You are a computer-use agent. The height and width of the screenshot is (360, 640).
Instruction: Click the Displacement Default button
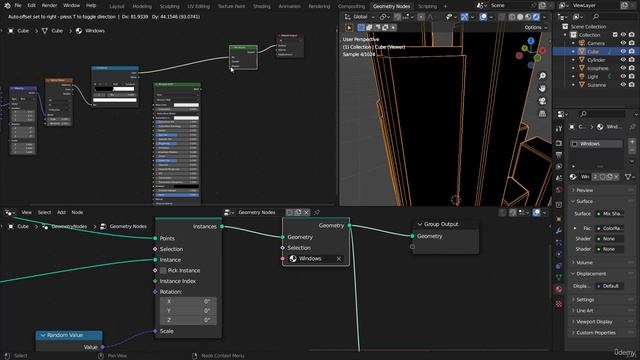tap(609, 286)
